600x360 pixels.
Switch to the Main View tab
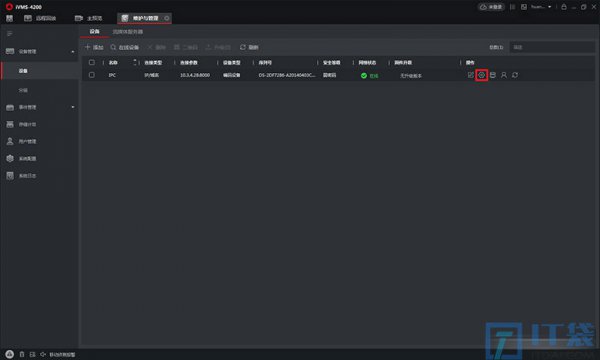pos(88,18)
